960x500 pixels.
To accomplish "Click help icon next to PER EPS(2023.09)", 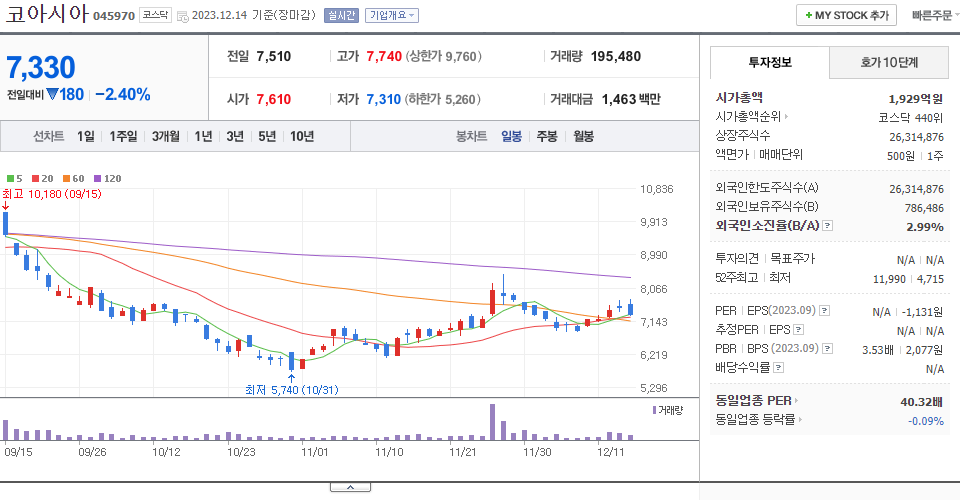I will tap(825, 311).
